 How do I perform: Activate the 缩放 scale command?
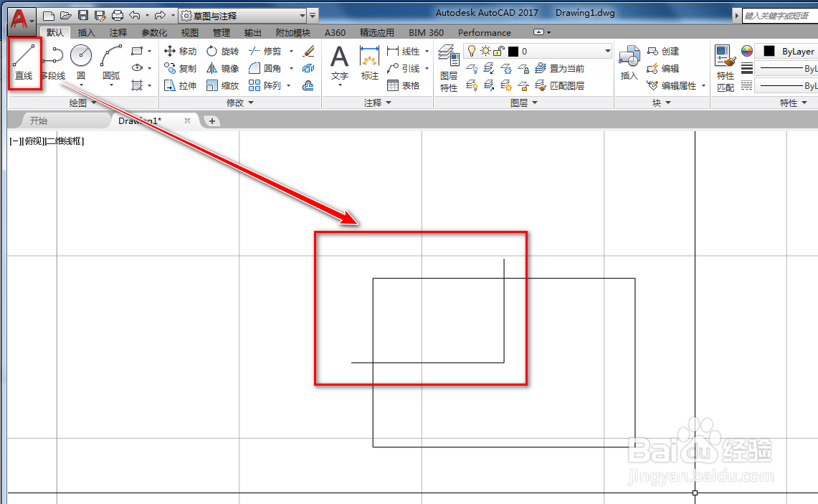[223, 85]
